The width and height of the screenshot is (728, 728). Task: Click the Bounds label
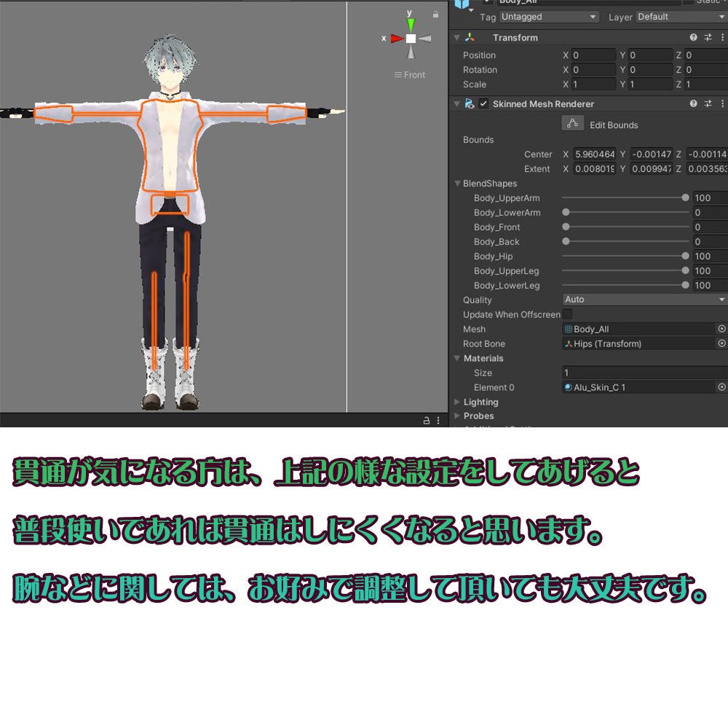478,140
